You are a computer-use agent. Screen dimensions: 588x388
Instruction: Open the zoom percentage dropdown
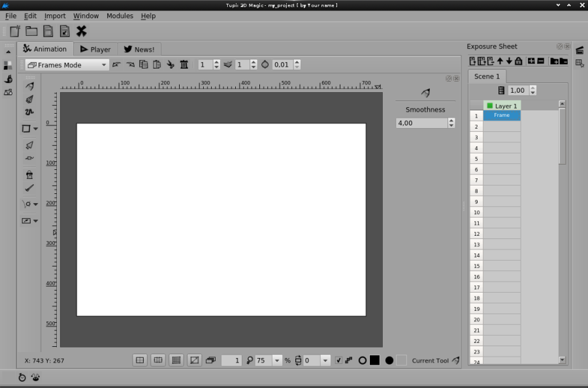click(x=278, y=360)
